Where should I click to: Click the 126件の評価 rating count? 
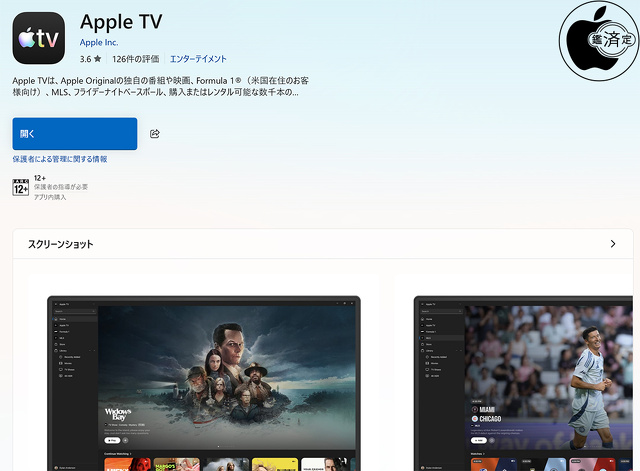click(136, 59)
